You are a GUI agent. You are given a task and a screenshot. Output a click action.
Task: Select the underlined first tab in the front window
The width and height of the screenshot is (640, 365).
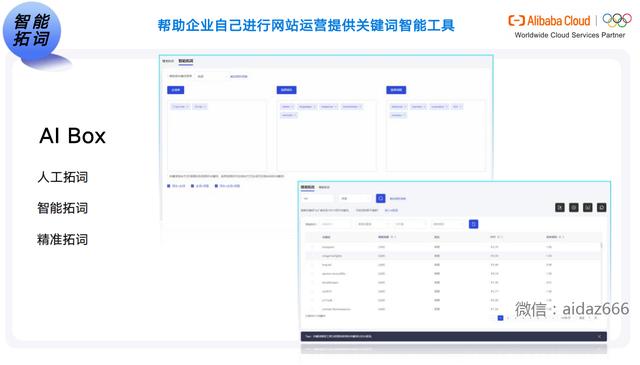[x=307, y=187]
